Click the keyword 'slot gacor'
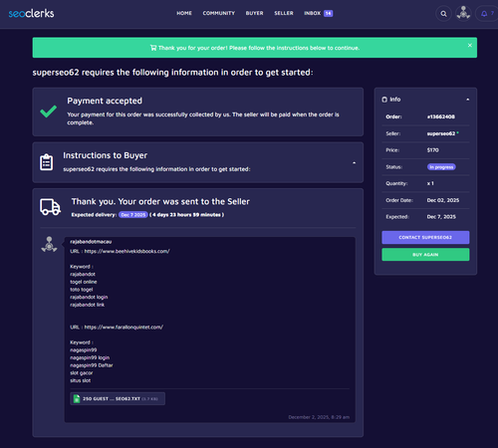 82,373
